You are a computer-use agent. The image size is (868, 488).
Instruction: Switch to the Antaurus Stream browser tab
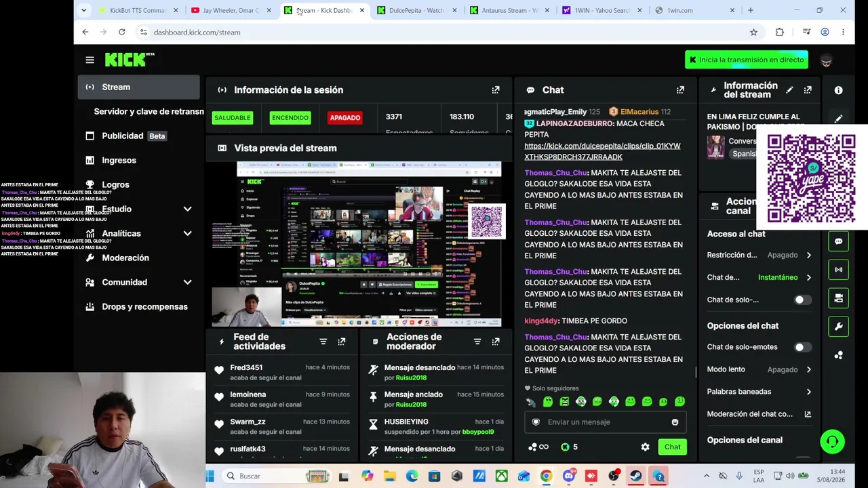tap(509, 10)
